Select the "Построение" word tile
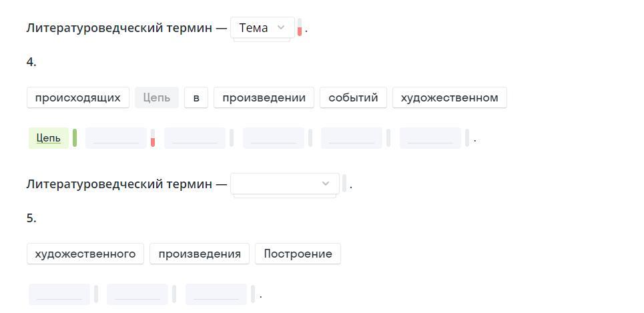Screen dimensions: 644x313 point(298,254)
